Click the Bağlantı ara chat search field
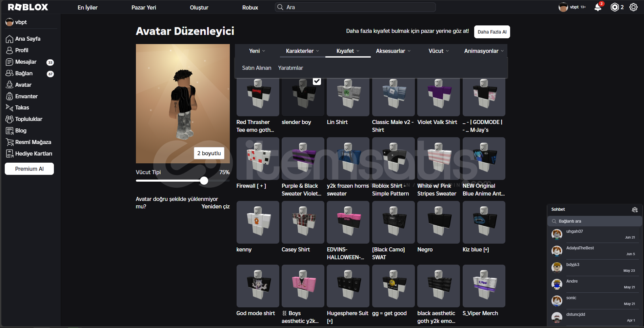The image size is (644, 328). tap(595, 221)
